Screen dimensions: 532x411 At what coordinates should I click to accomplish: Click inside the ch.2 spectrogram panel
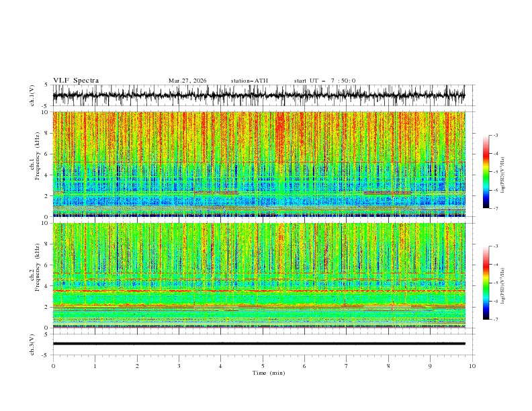coord(259,275)
